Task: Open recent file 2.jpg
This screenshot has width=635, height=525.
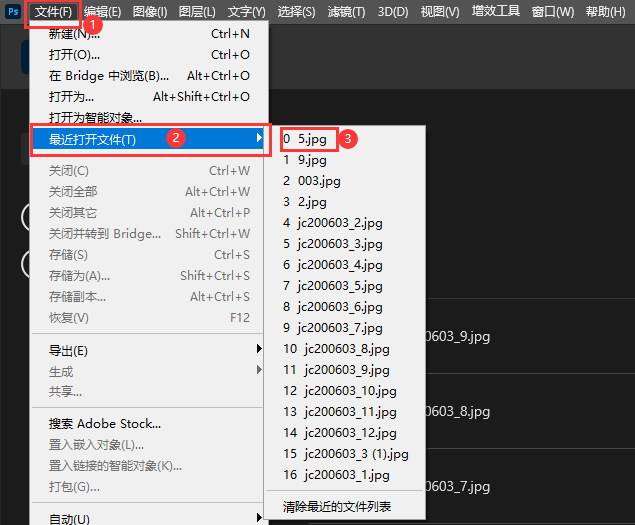Action: point(345,202)
